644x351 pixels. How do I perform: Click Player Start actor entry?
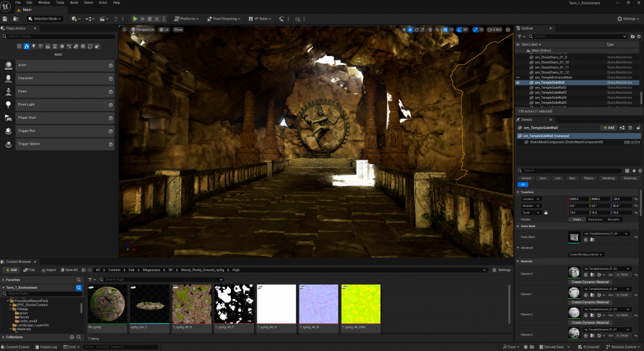(x=58, y=118)
